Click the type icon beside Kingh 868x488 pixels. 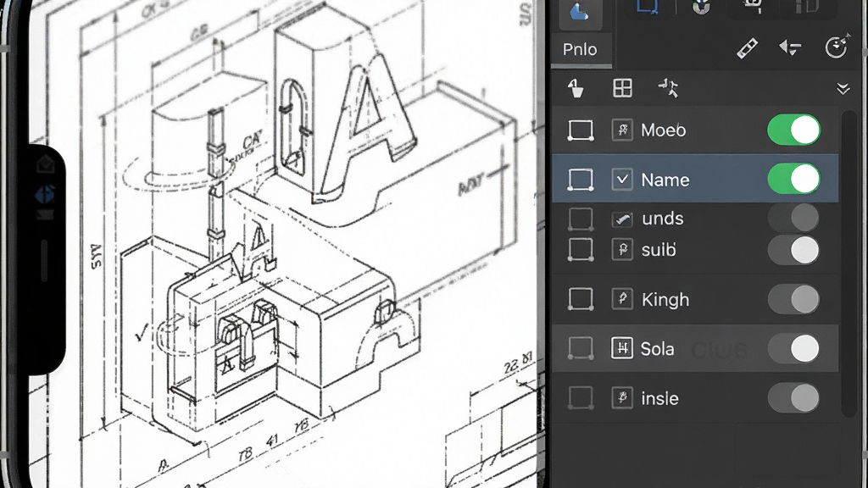pyautogui.click(x=622, y=299)
